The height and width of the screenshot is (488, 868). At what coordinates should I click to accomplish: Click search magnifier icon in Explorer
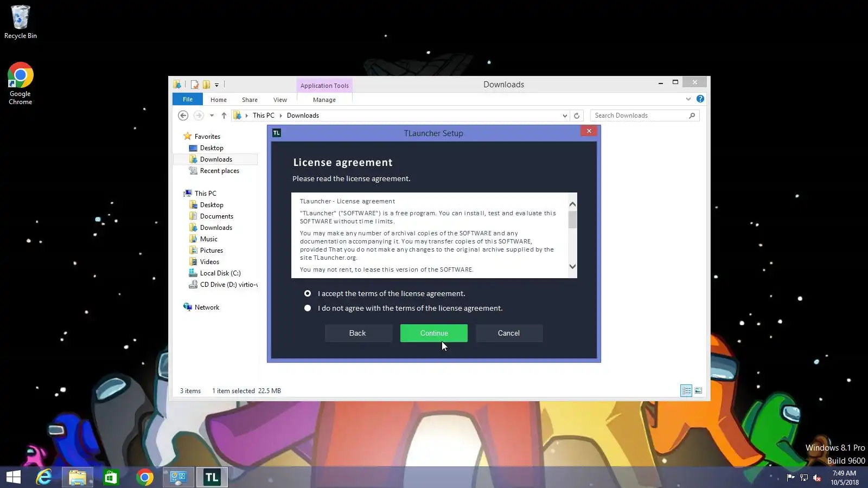[x=692, y=115]
